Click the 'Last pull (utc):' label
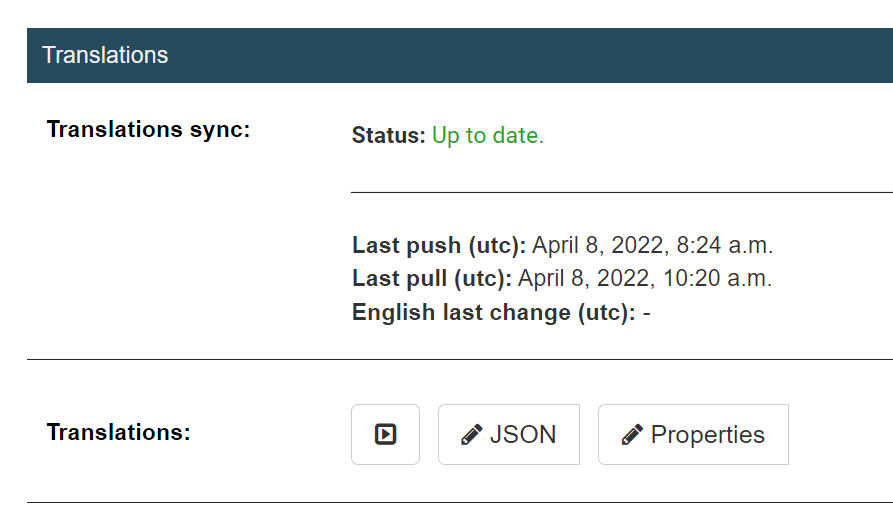Screen dimensions: 893x525 coord(432,278)
